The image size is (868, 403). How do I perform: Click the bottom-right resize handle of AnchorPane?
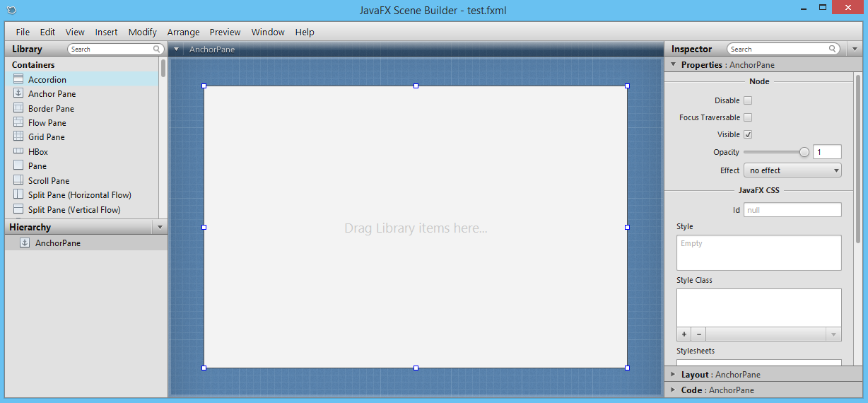pyautogui.click(x=627, y=368)
